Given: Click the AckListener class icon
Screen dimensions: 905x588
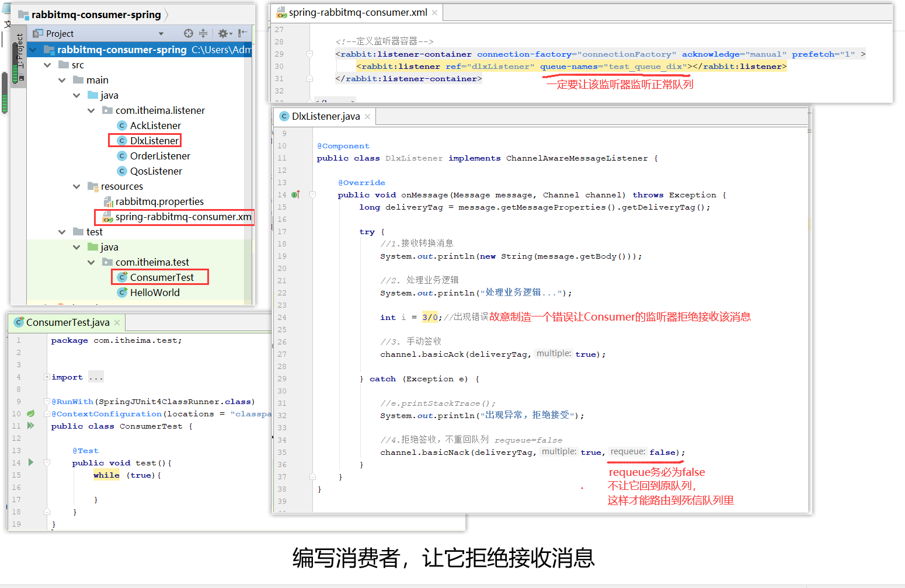Looking at the screenshot, I should coord(122,126).
